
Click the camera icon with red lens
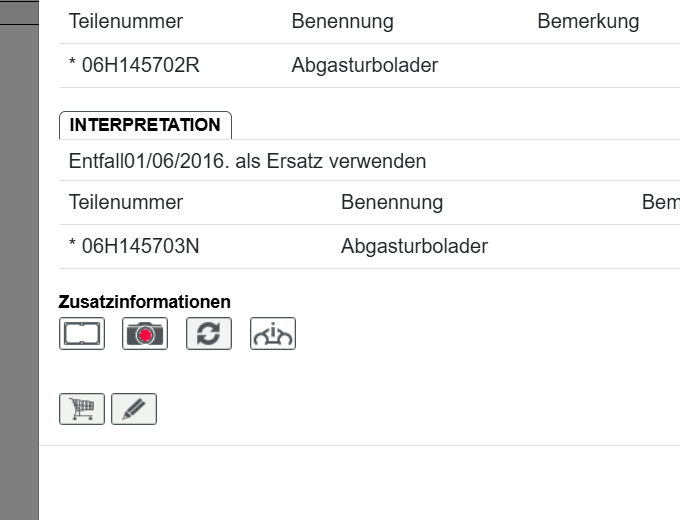145,334
